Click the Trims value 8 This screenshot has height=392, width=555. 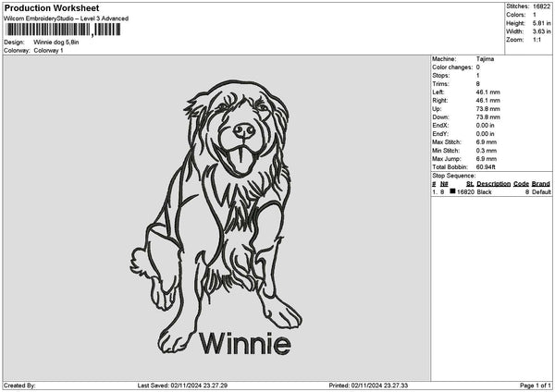tap(478, 84)
